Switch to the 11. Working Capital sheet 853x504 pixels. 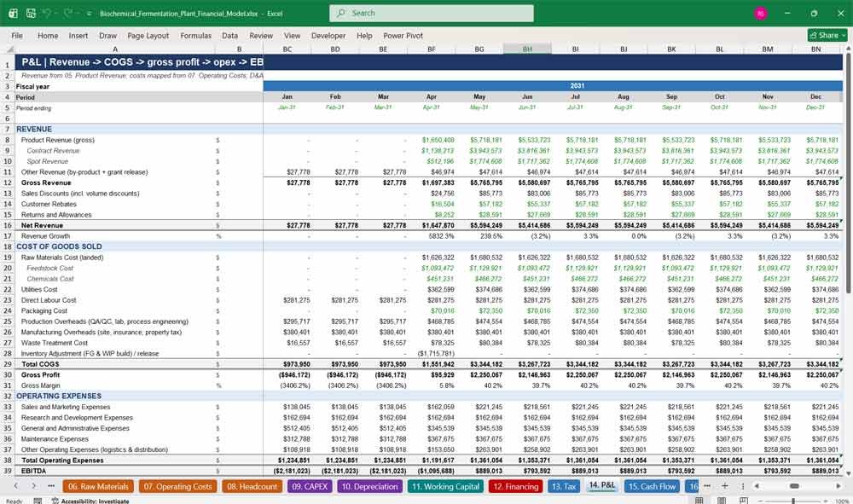pyautogui.click(x=445, y=487)
